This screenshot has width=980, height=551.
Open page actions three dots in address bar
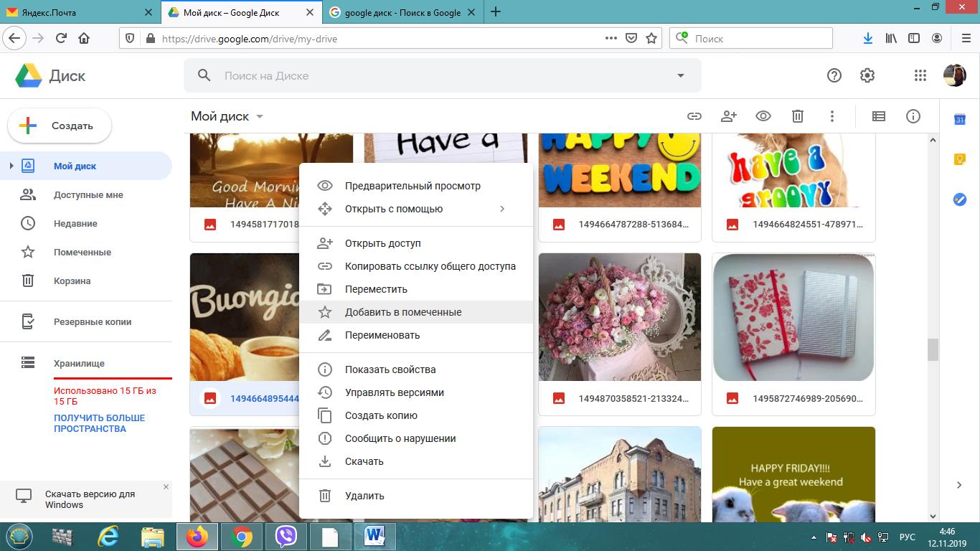[x=611, y=39]
